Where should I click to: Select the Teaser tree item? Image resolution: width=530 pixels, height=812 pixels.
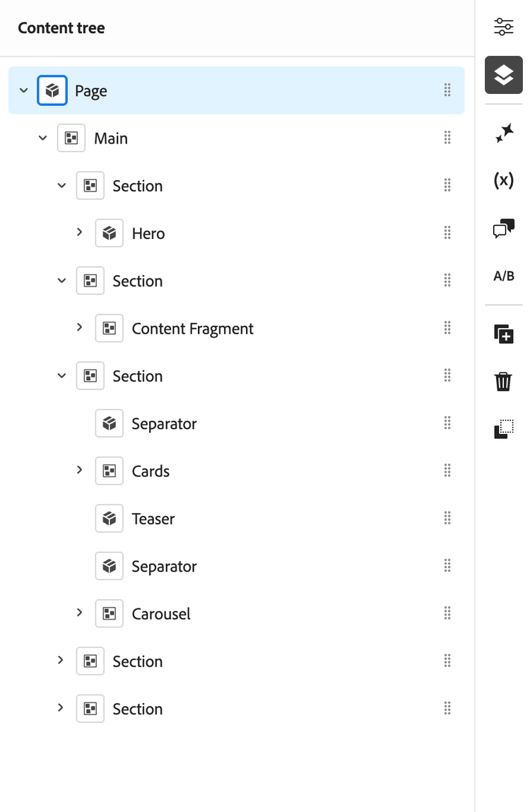153,519
